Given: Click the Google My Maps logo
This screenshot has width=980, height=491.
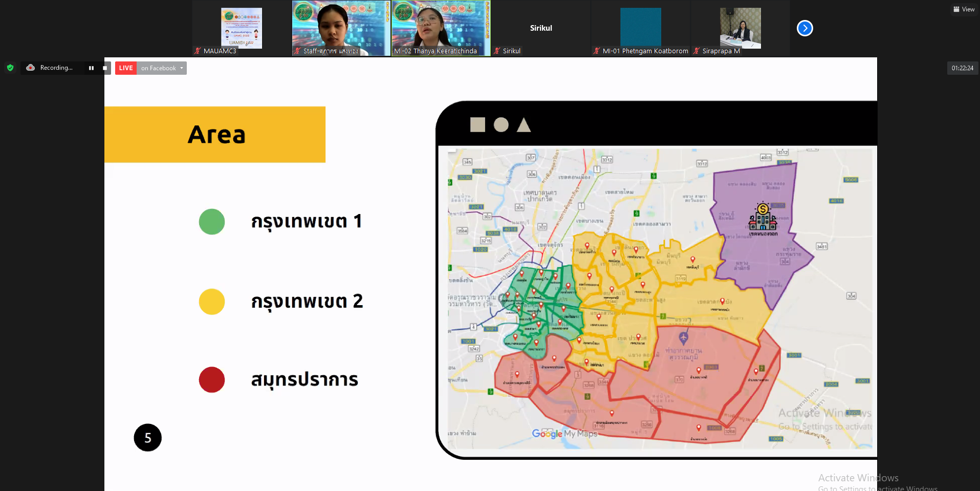Looking at the screenshot, I should 564,434.
